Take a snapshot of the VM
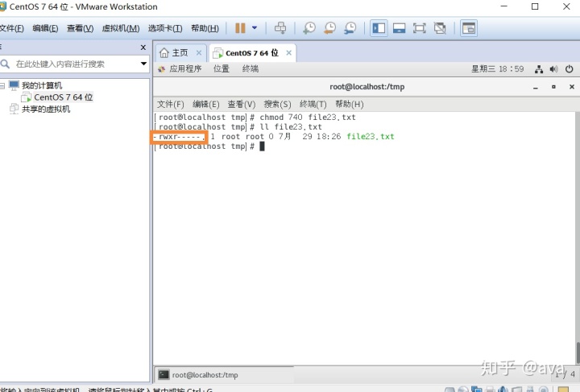 click(309, 28)
